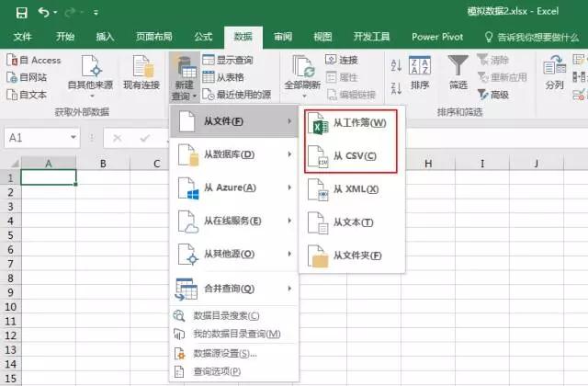The height and width of the screenshot is (386, 588).
Task: Click the formula bar cancel X icon
Action: (x=118, y=139)
